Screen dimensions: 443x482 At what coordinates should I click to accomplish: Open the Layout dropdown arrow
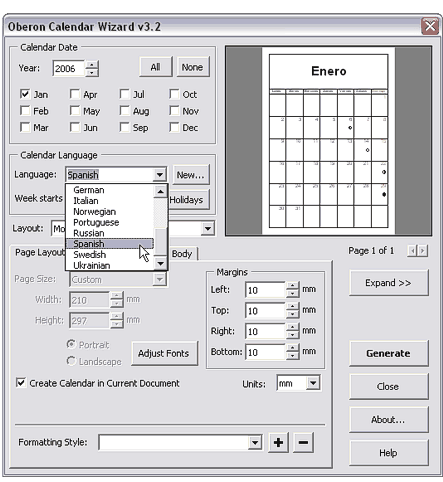[208, 229]
